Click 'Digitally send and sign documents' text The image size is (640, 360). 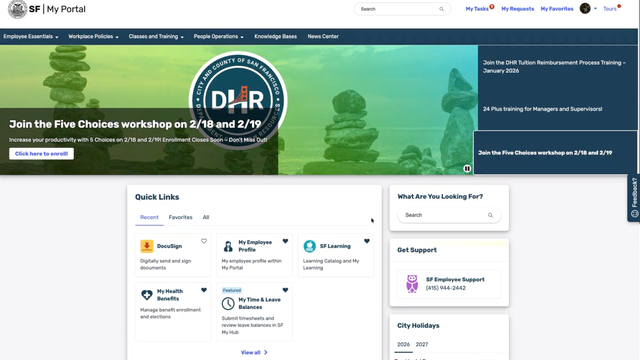(165, 264)
